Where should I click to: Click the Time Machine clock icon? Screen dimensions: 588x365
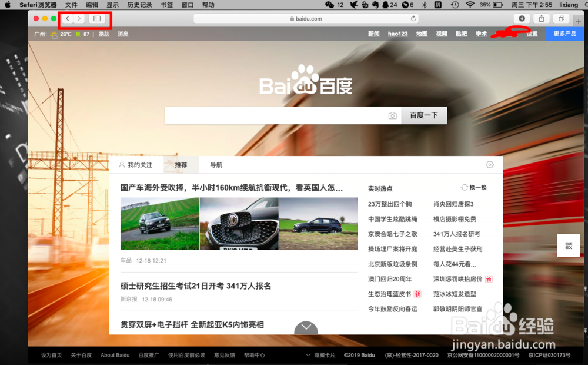[x=455, y=5]
